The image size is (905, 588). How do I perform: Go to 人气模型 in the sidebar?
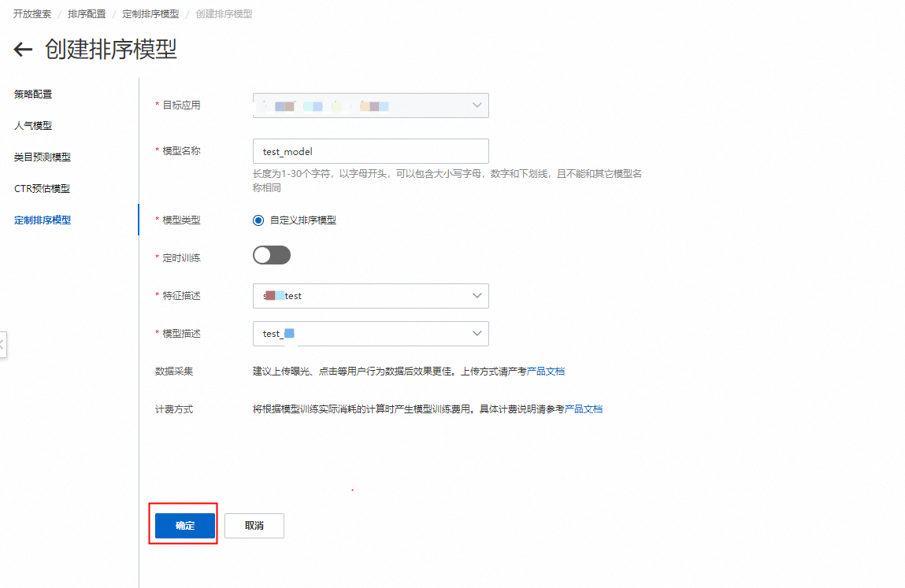[33, 126]
